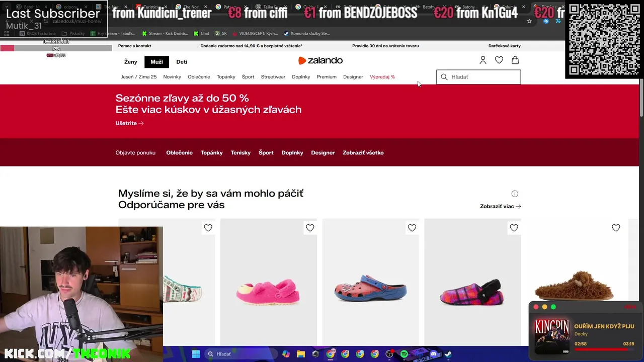
Task: Open the brown furry slipper product image
Action: (574, 282)
